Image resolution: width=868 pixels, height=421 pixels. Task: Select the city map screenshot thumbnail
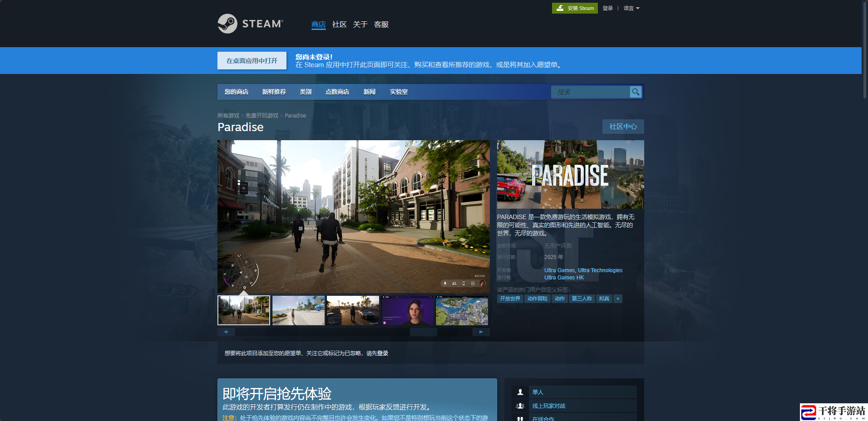[462, 310]
